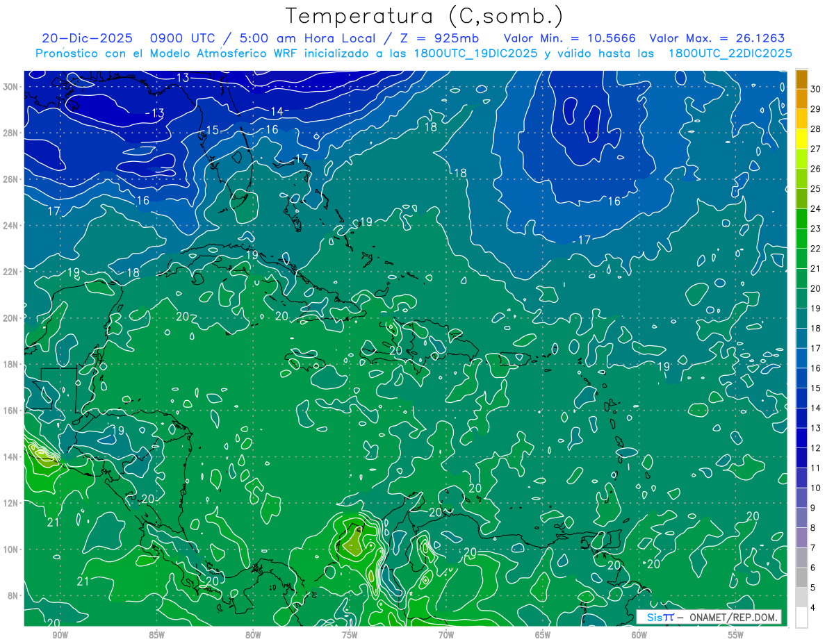Click the colorbar legend value 6
Viewport: 834px width, 644px height.
coord(812,568)
